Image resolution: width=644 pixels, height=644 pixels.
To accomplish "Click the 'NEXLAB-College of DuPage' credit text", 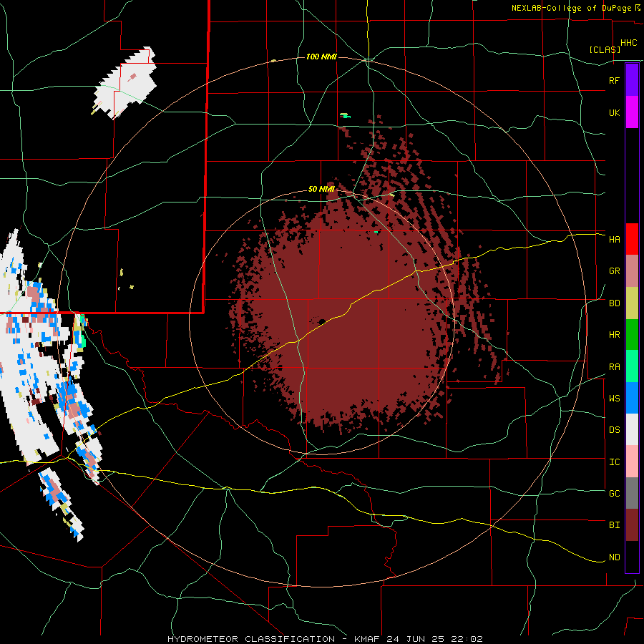I will click(x=572, y=8).
